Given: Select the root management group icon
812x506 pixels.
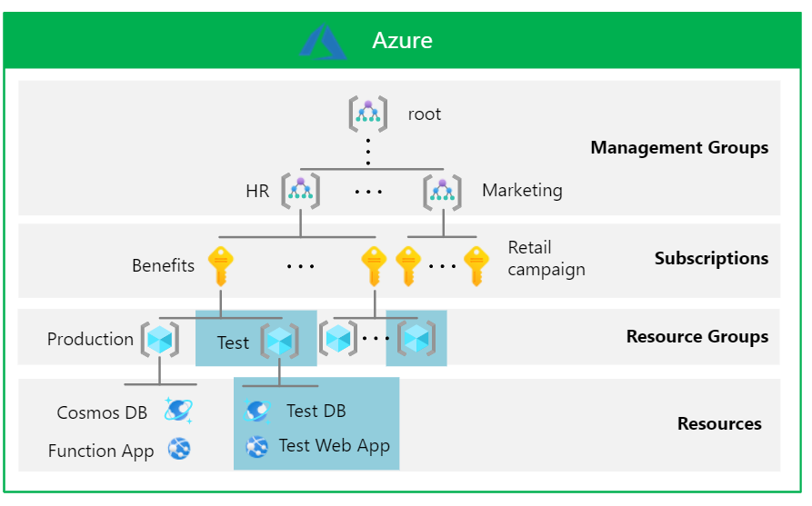Looking at the screenshot, I should click(x=368, y=114).
